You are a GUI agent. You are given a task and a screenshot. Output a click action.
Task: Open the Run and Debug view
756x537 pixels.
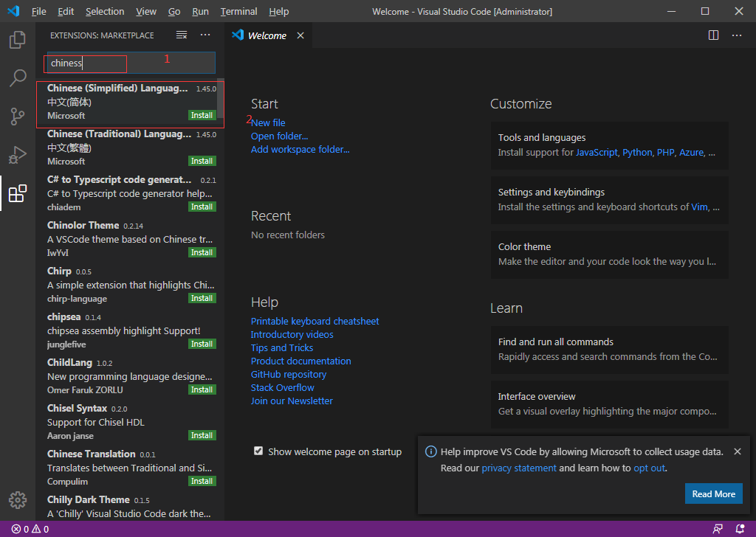click(x=18, y=155)
